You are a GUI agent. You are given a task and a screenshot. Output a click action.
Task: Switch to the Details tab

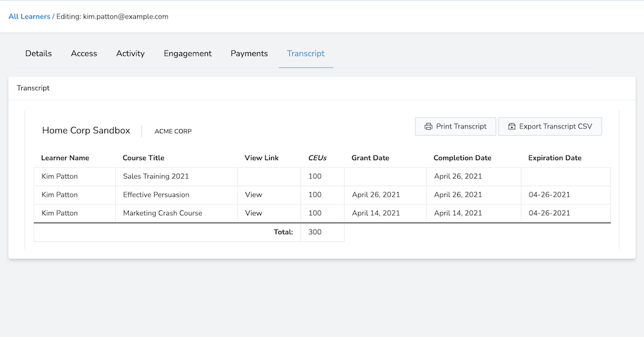(x=39, y=53)
